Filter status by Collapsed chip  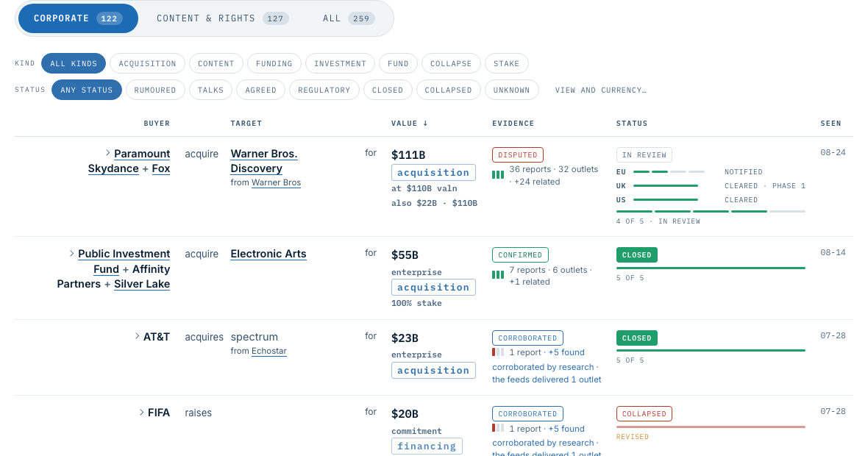pyautogui.click(x=448, y=90)
